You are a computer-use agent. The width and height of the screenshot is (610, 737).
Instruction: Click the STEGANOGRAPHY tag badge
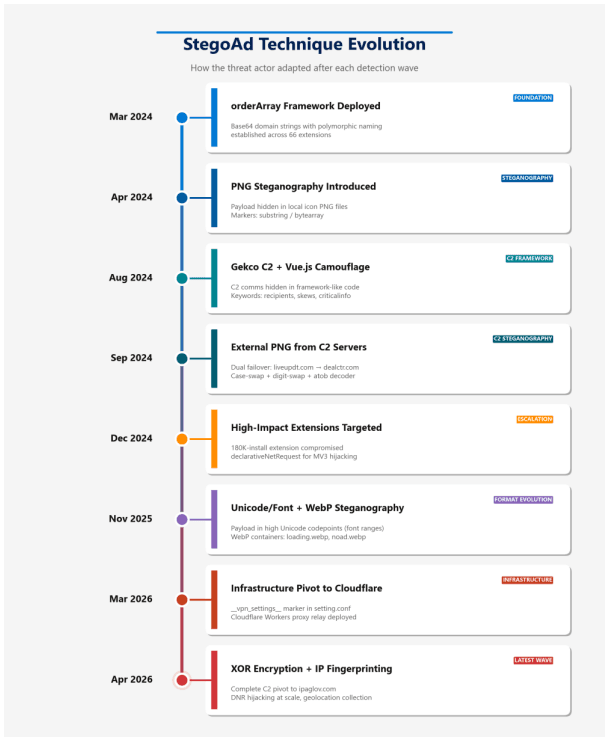(x=527, y=178)
